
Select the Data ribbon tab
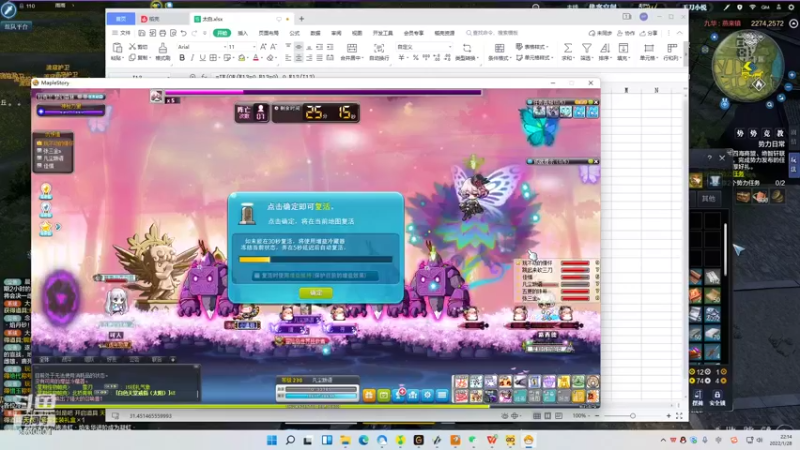click(x=315, y=33)
